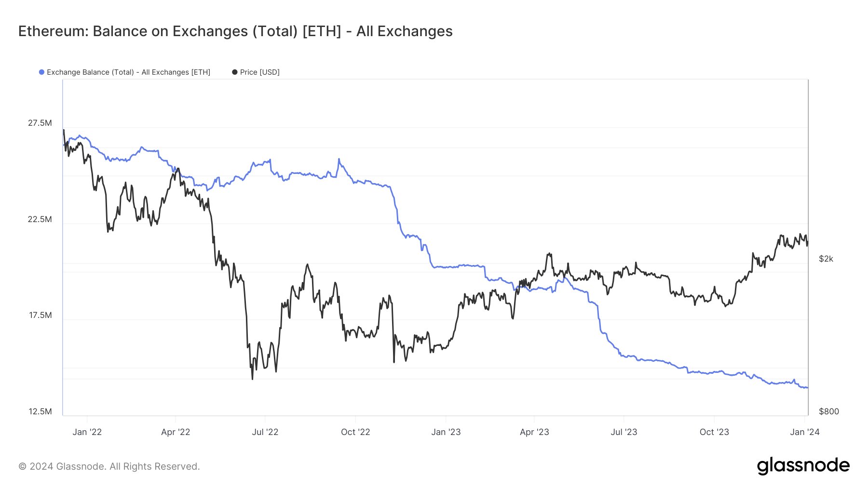Click the chart title Ethereum Balance on Exchanges
868x488 pixels.
click(235, 31)
